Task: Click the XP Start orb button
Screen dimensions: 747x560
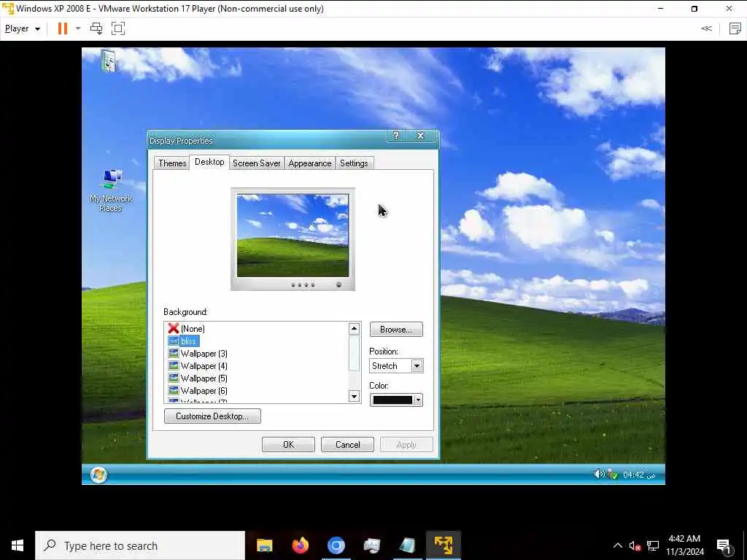Action: 98,475
